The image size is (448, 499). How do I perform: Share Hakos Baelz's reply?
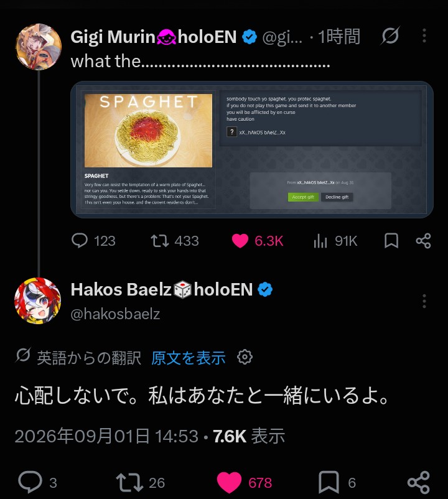point(419,482)
